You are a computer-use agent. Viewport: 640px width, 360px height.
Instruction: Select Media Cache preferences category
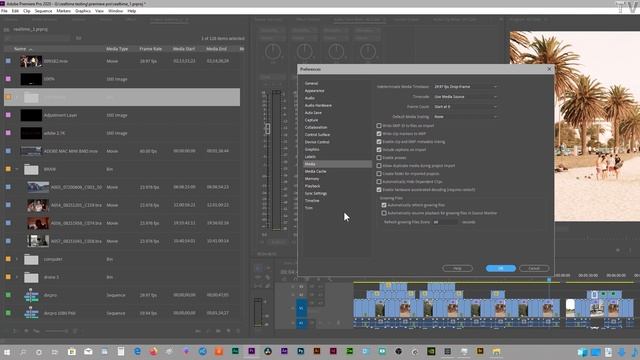(315, 171)
